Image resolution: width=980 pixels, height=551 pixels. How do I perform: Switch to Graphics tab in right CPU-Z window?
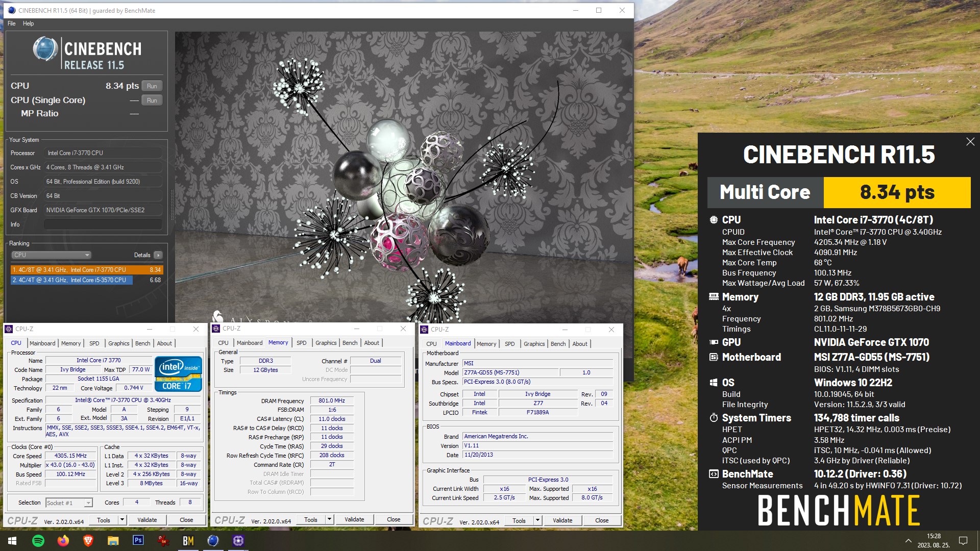click(x=534, y=344)
